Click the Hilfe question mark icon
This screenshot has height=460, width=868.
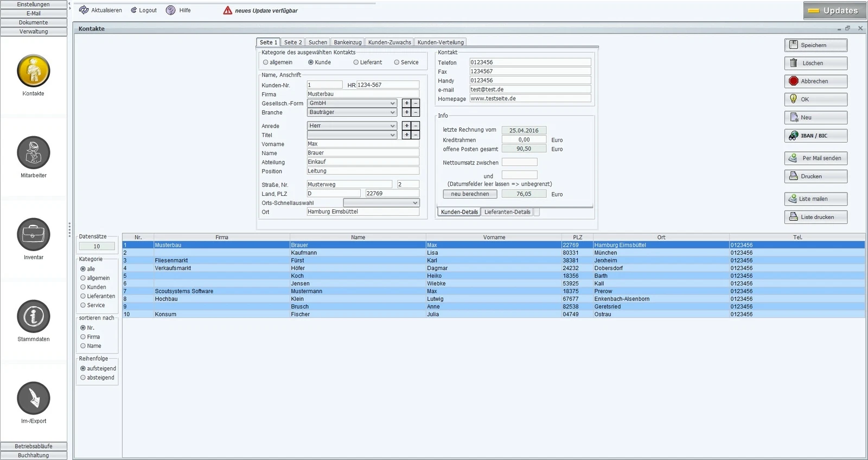(171, 10)
